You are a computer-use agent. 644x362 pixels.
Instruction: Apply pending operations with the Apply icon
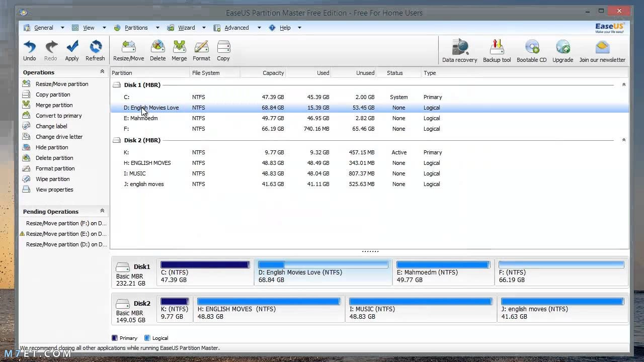tap(72, 51)
